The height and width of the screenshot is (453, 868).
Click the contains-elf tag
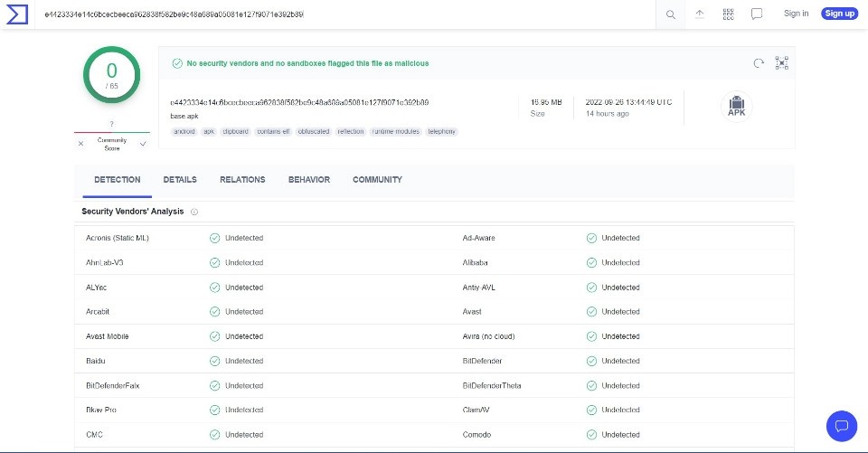point(273,132)
